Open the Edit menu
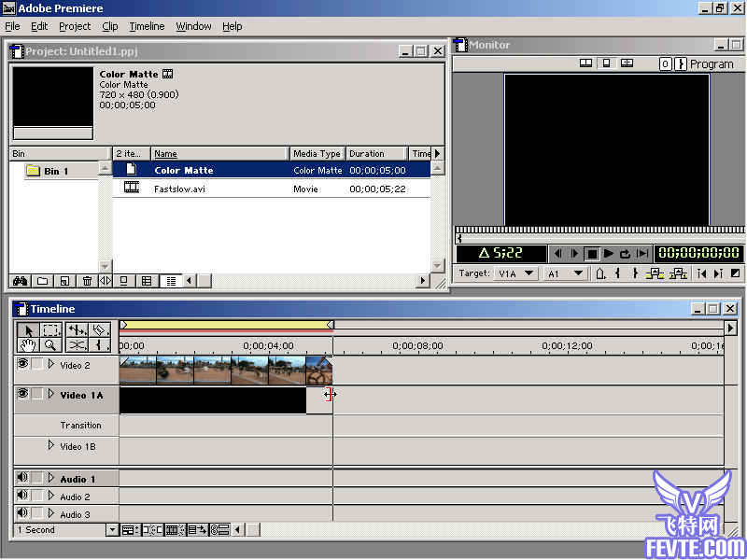 coord(39,27)
